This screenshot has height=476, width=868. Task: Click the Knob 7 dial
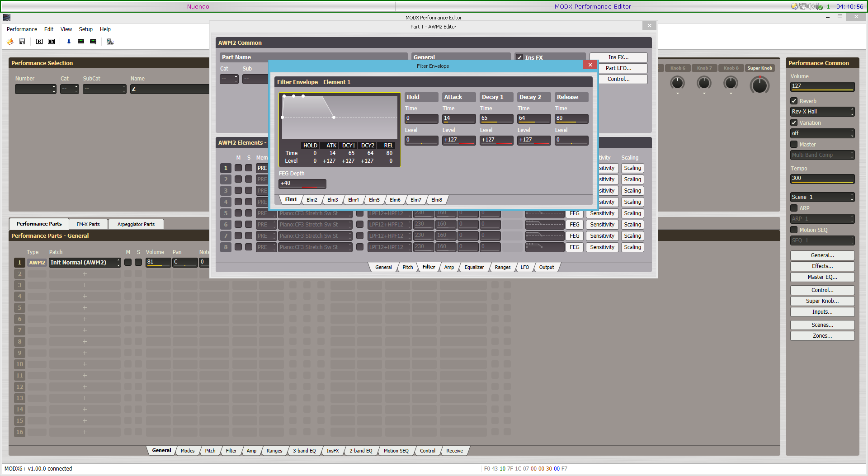[704, 83]
